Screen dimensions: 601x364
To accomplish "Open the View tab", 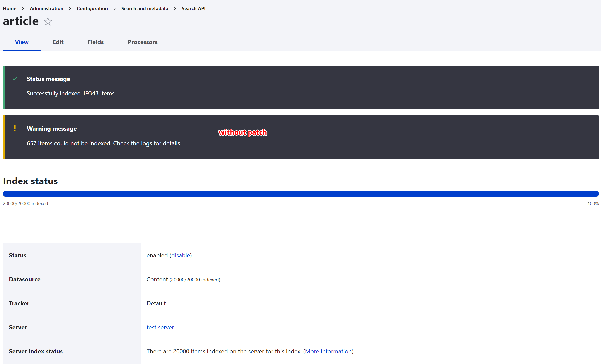I will click(22, 42).
